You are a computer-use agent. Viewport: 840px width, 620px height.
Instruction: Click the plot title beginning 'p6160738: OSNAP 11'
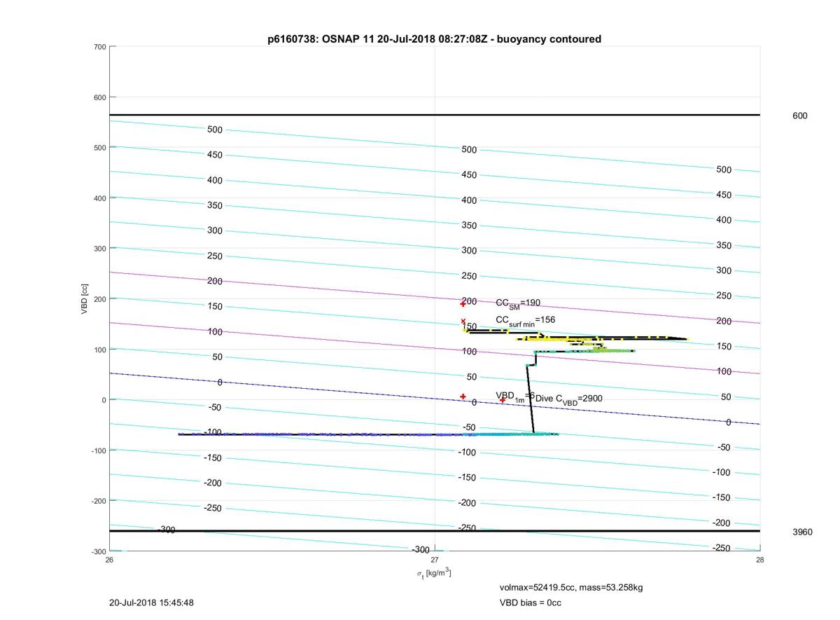click(434, 39)
